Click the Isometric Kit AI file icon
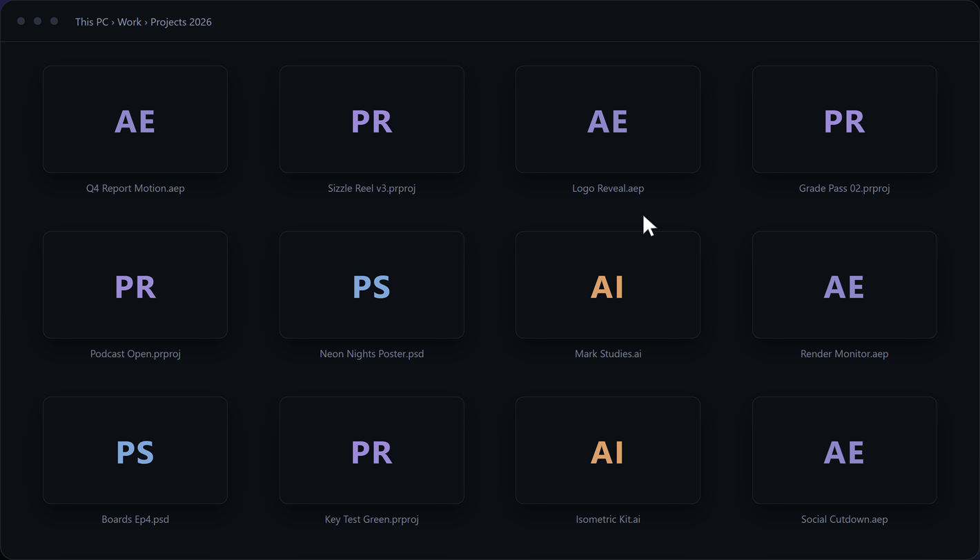 [x=608, y=450]
